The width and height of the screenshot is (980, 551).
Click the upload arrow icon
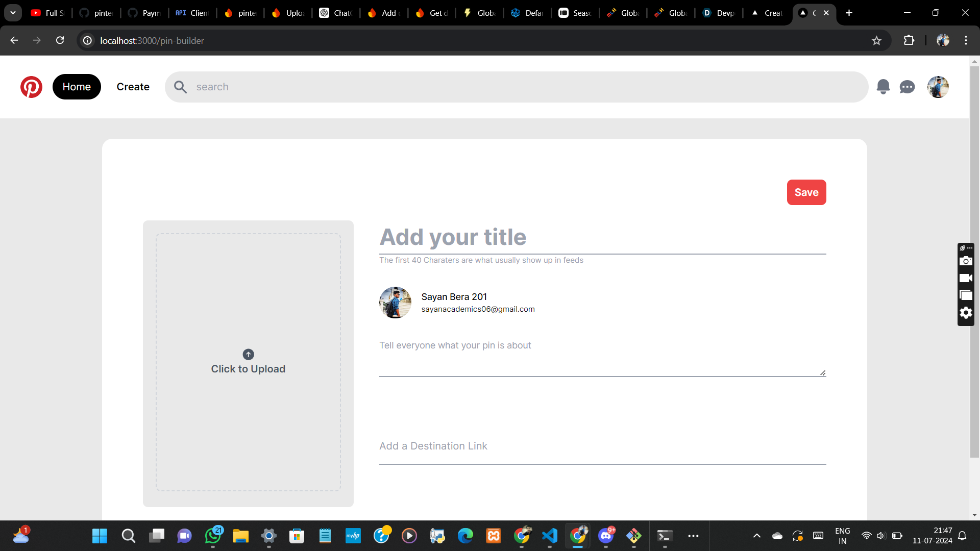tap(248, 354)
